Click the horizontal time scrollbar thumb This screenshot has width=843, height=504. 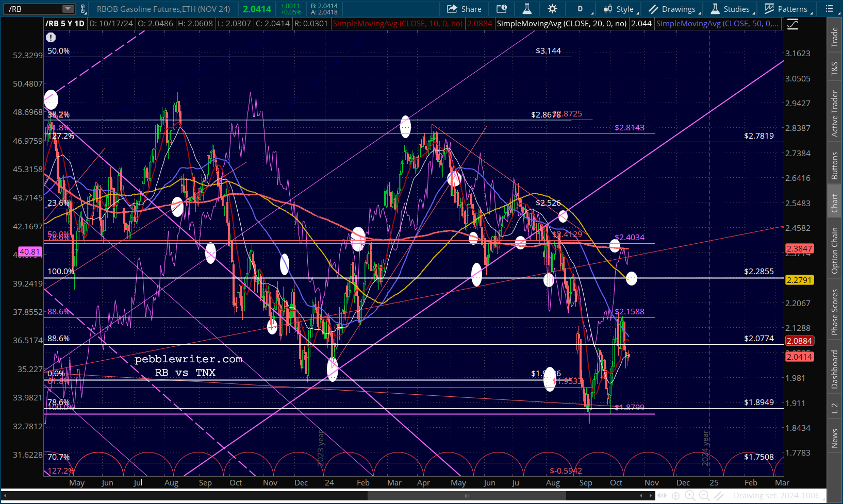click(467, 496)
